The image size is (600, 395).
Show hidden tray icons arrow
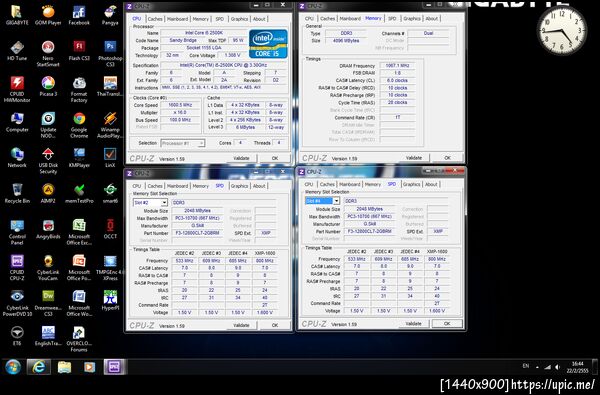click(537, 367)
